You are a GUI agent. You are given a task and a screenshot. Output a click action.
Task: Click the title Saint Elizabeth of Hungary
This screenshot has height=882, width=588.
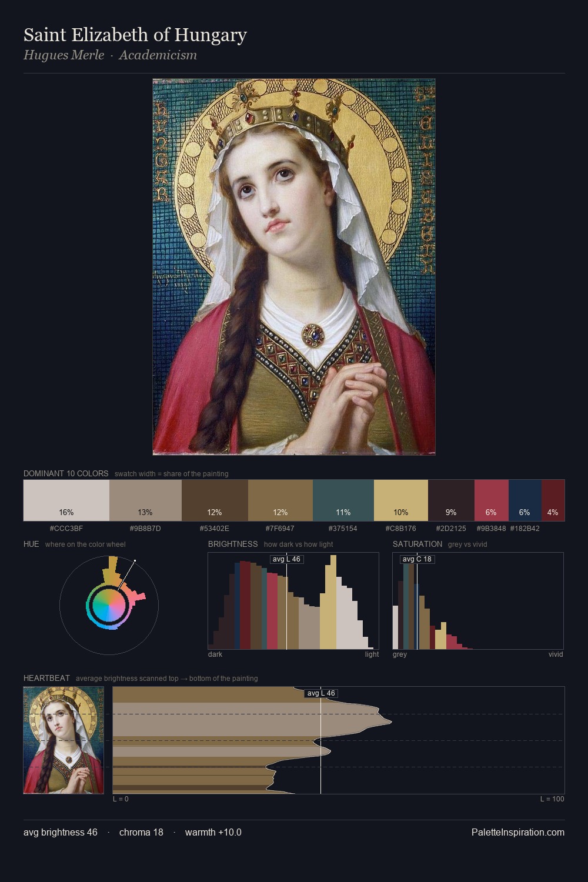(x=135, y=35)
